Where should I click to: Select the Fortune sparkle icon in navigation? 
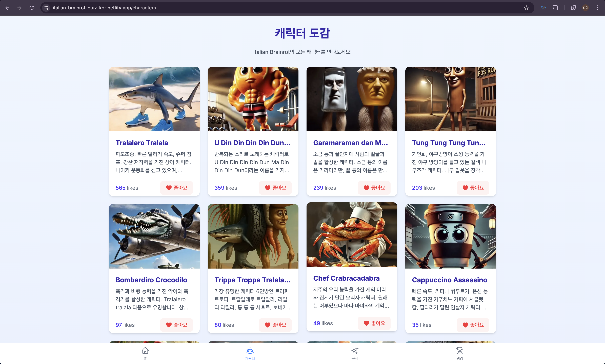pos(355,353)
